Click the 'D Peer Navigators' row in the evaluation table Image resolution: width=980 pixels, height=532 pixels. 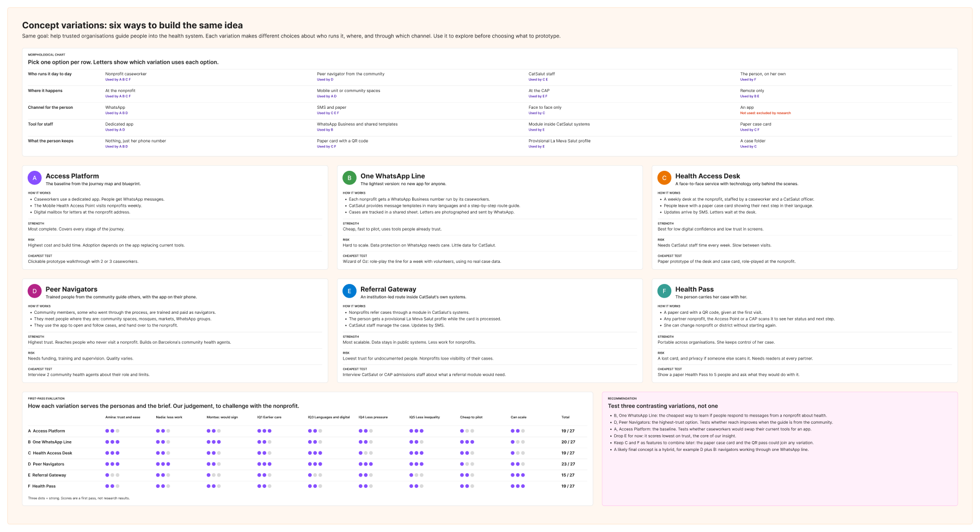(308, 464)
